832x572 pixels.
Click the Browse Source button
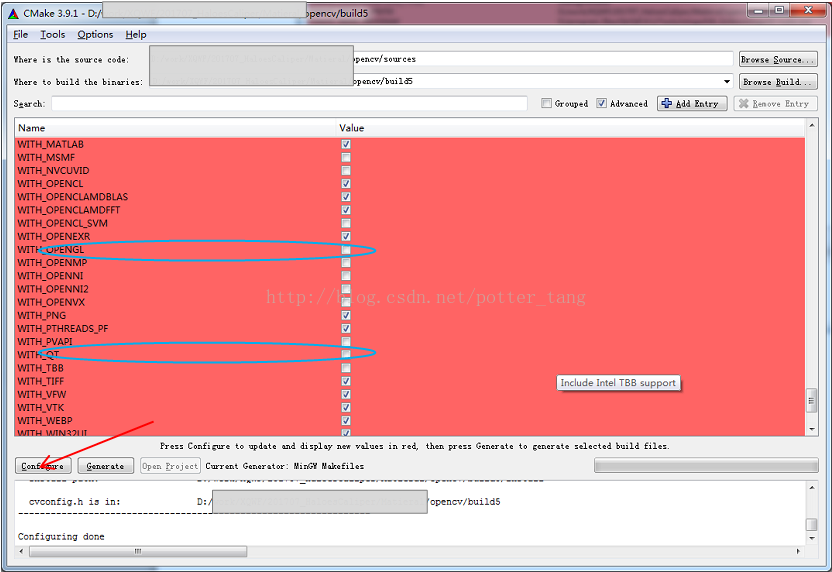coord(778,59)
